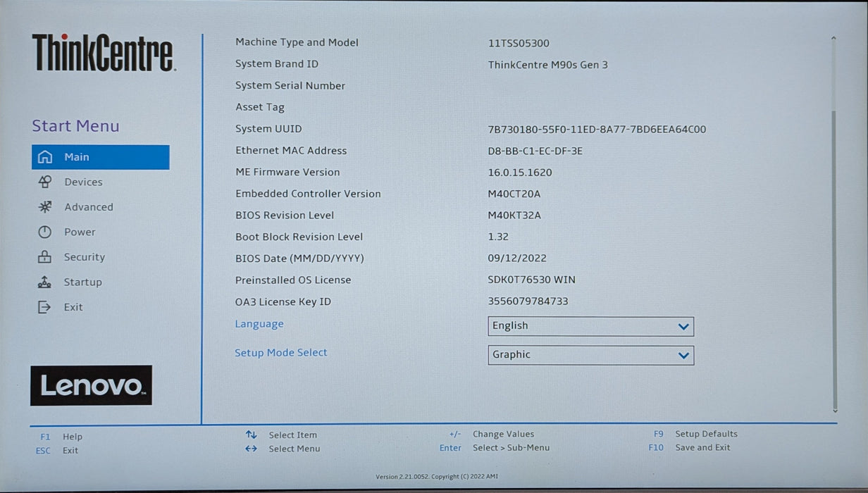Click the ThinkCentre logo
This screenshot has width=868, height=493.
coord(104,53)
